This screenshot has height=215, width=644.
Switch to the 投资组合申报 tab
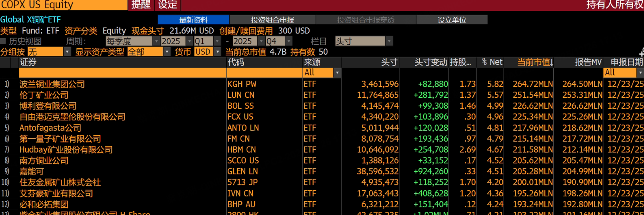273,20
